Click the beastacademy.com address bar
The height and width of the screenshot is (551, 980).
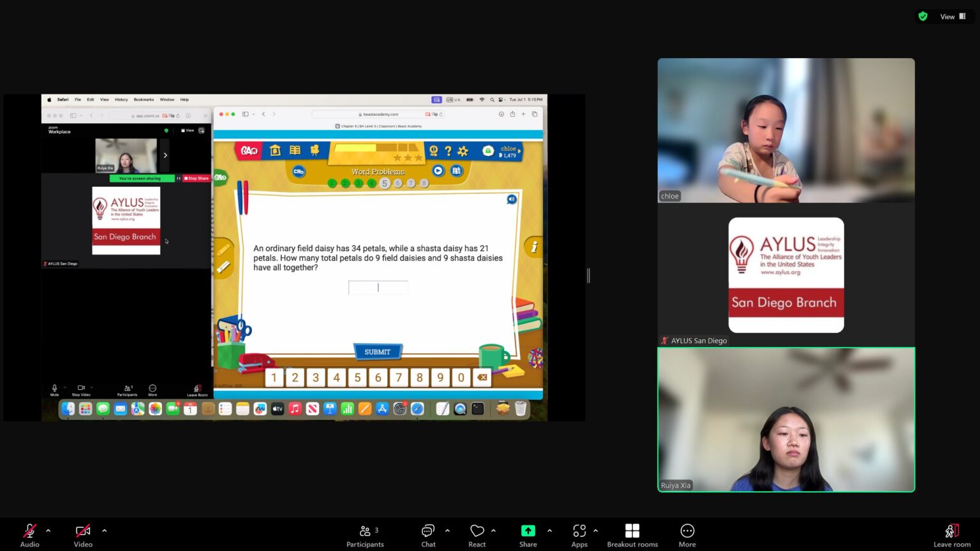click(378, 114)
